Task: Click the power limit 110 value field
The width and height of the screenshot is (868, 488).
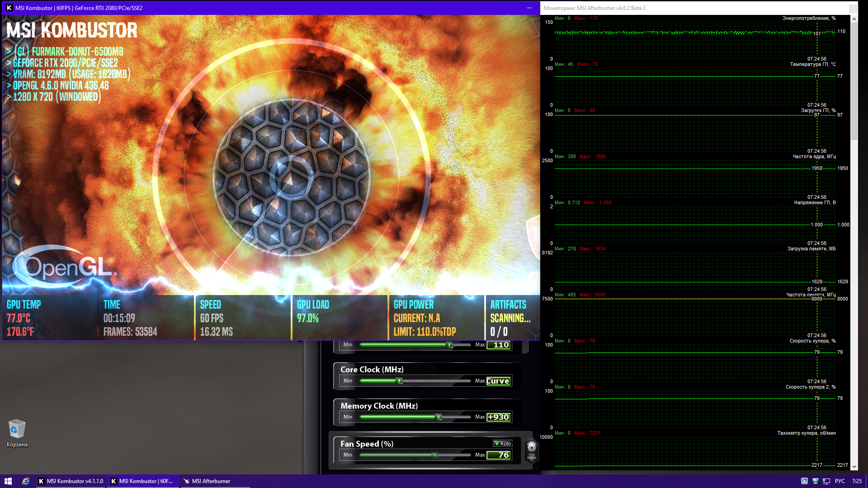Action: pos(499,345)
